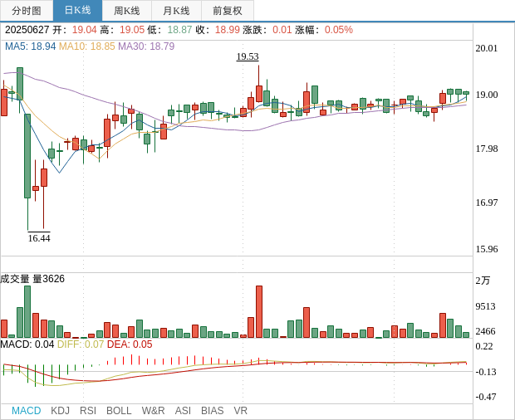The width and height of the screenshot is (515, 420).
Task: Choose the RSI indicator
Action: [88, 411]
